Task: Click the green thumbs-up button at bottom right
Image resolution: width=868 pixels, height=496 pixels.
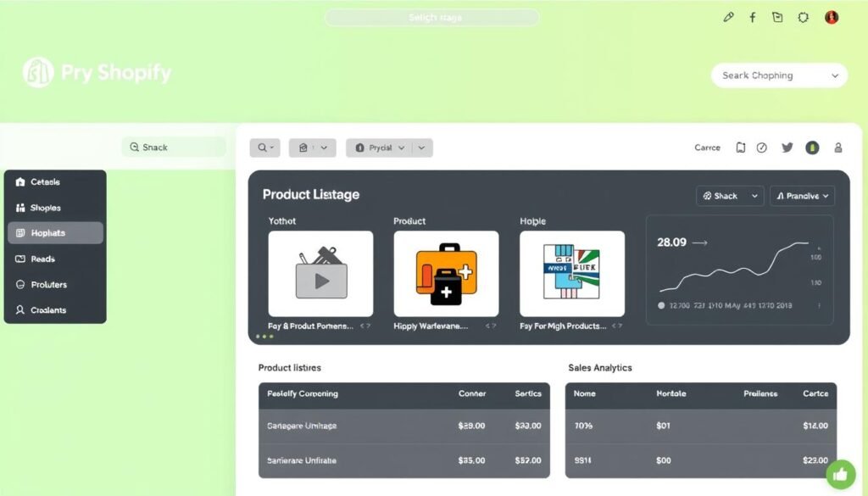Action: click(840, 474)
